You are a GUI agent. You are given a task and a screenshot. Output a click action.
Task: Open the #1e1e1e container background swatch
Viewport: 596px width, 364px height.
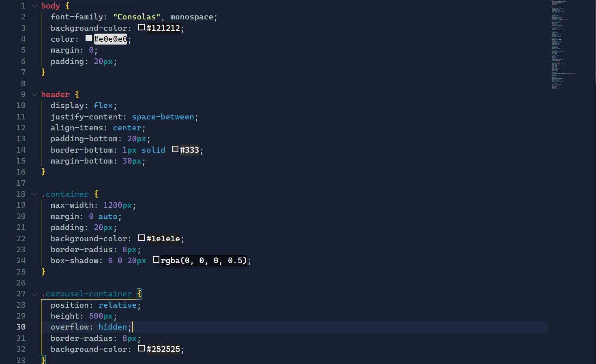click(x=141, y=238)
